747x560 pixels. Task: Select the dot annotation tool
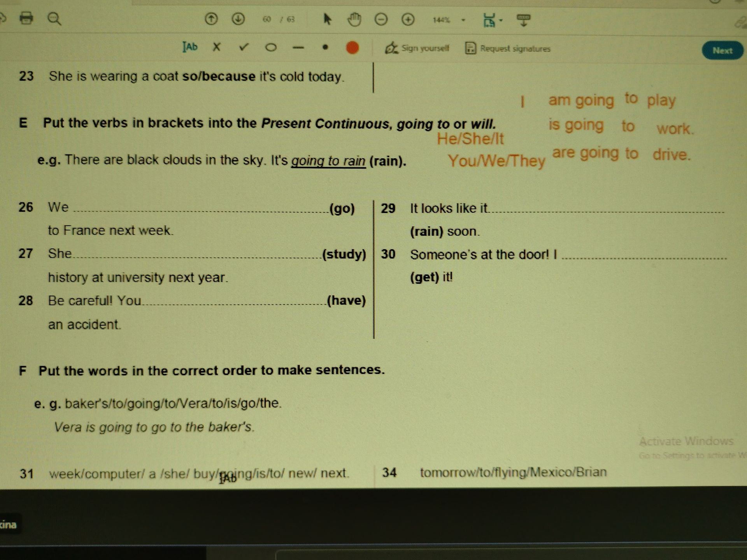[325, 47]
